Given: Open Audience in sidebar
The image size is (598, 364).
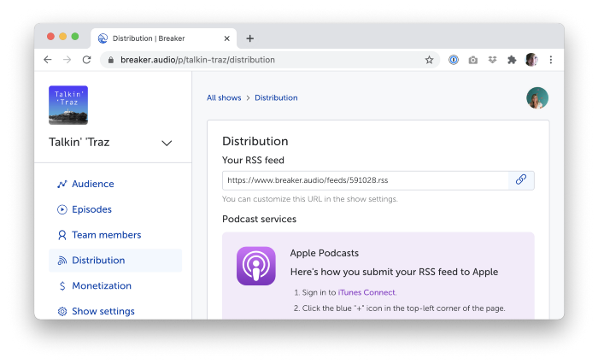Looking at the screenshot, I should point(92,184).
